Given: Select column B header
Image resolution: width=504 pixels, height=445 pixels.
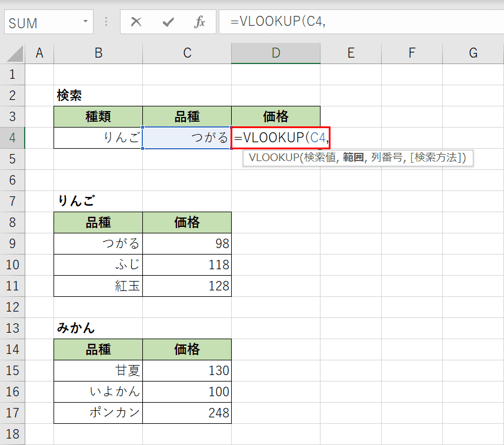Looking at the screenshot, I should (98, 53).
